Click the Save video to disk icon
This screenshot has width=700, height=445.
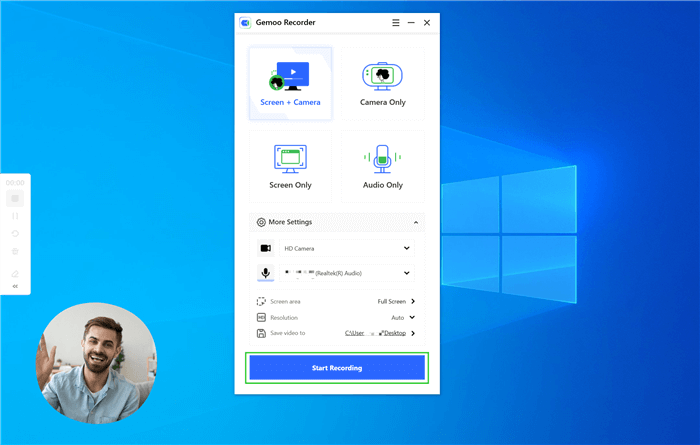(x=261, y=333)
